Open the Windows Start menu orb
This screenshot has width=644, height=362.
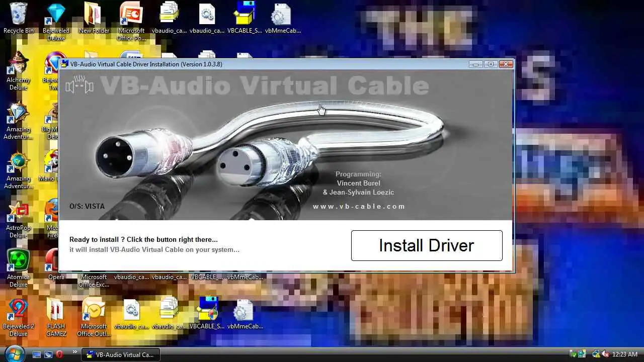[14, 354]
